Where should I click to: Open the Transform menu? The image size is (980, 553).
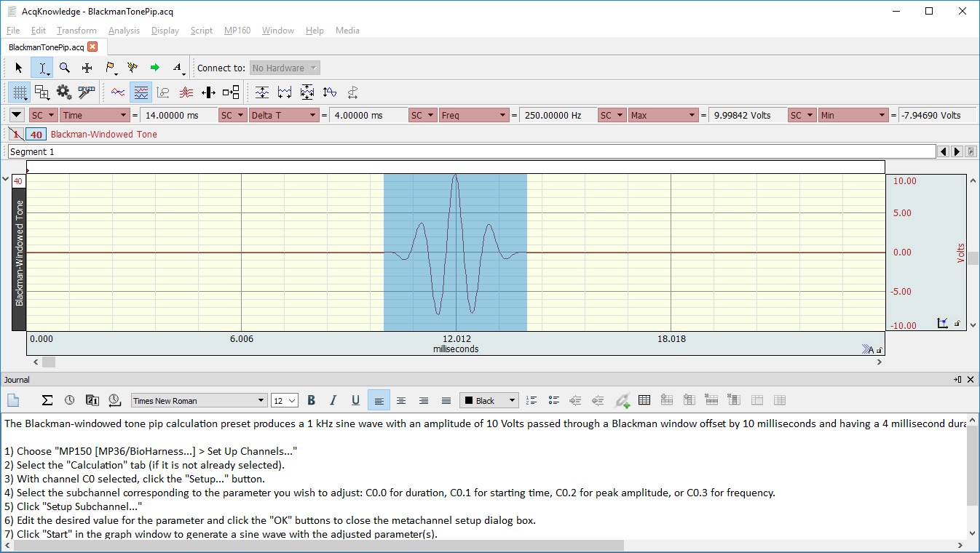[76, 31]
